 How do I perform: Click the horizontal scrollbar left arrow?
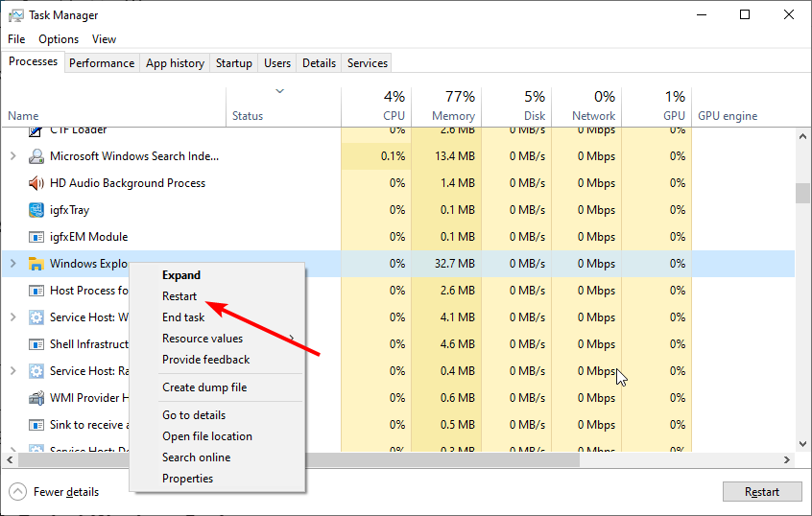[x=10, y=459]
